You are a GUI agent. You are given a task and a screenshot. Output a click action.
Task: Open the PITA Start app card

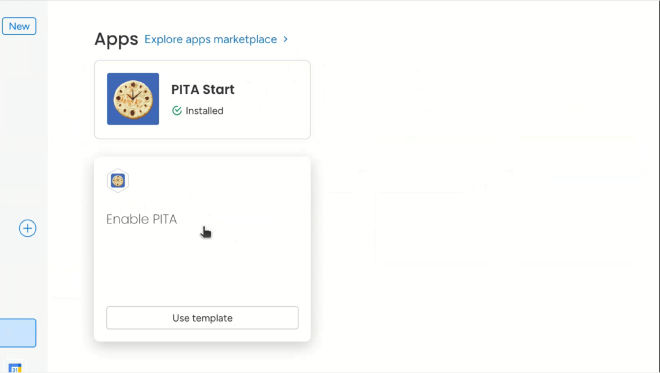(x=202, y=99)
